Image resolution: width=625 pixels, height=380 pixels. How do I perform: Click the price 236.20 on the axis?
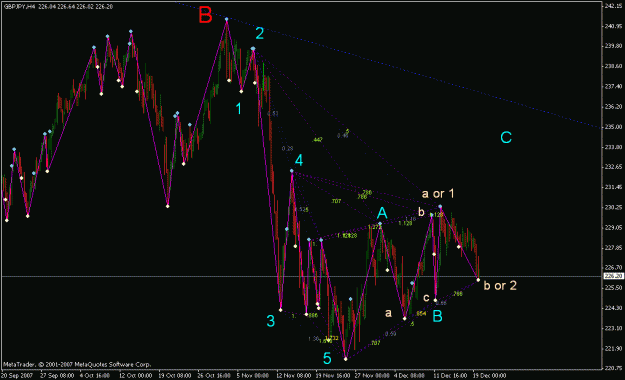(x=614, y=106)
